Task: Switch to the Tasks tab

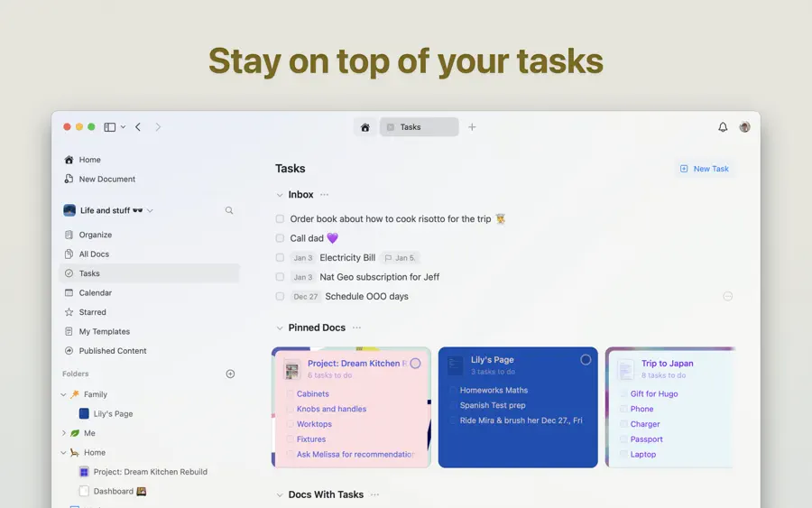Action: tap(419, 127)
